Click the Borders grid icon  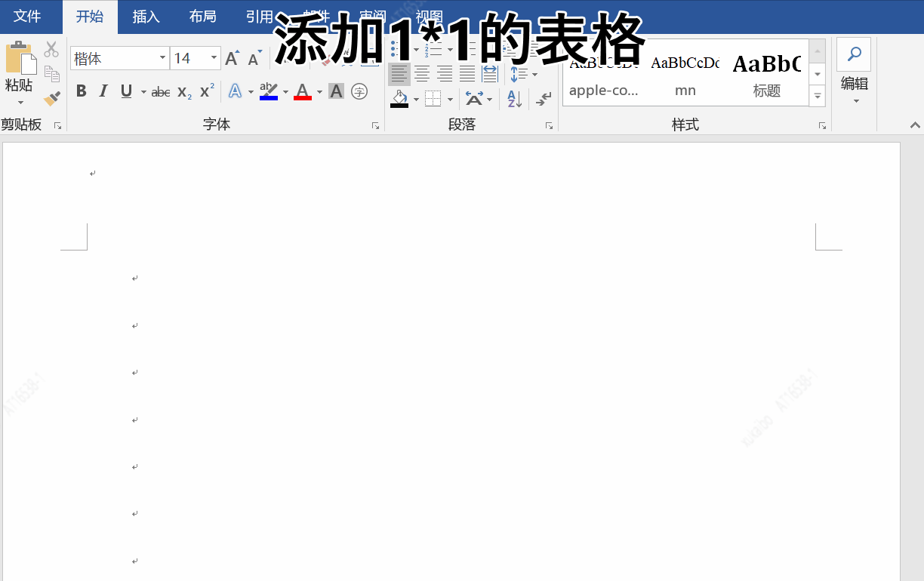point(433,99)
